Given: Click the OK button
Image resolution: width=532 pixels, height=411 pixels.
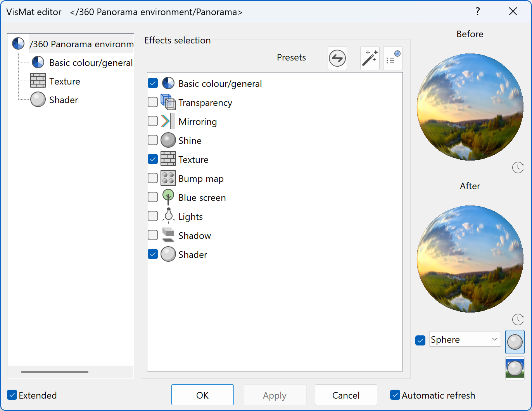Looking at the screenshot, I should click(x=202, y=395).
